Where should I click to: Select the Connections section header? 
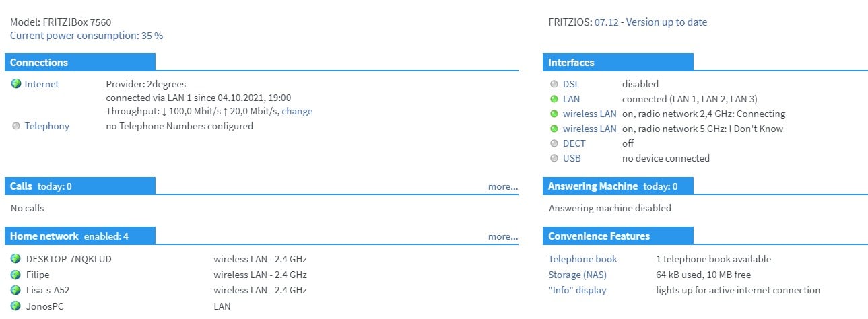(x=39, y=63)
